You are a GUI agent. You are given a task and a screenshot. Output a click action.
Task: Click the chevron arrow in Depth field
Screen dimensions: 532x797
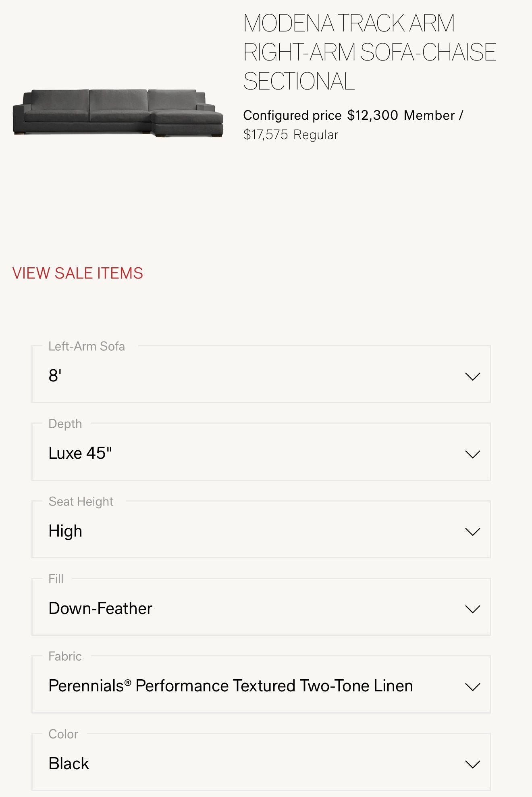coord(472,454)
